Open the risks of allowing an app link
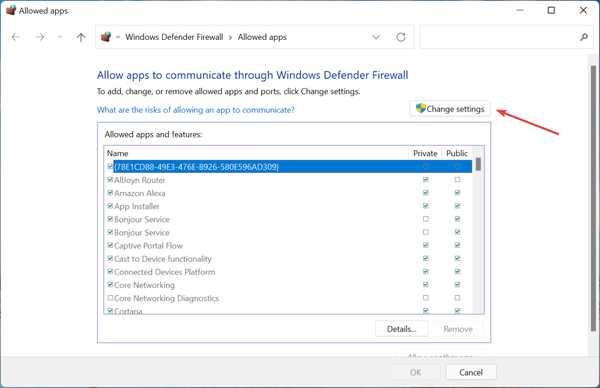The width and height of the screenshot is (600, 388). coord(196,110)
